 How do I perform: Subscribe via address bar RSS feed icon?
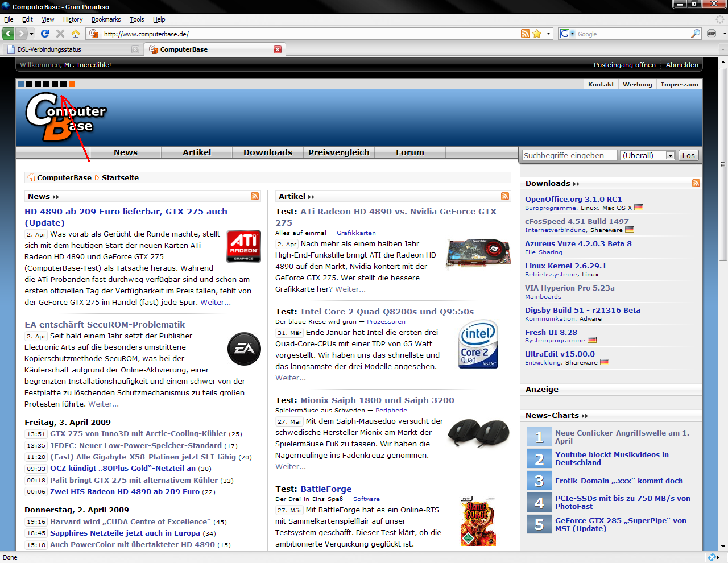pyautogui.click(x=526, y=34)
